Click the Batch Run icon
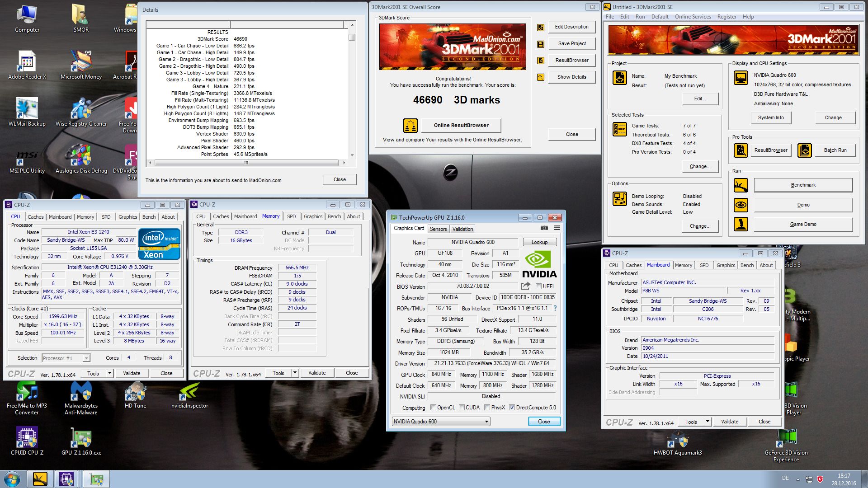The image size is (868, 488). point(805,150)
